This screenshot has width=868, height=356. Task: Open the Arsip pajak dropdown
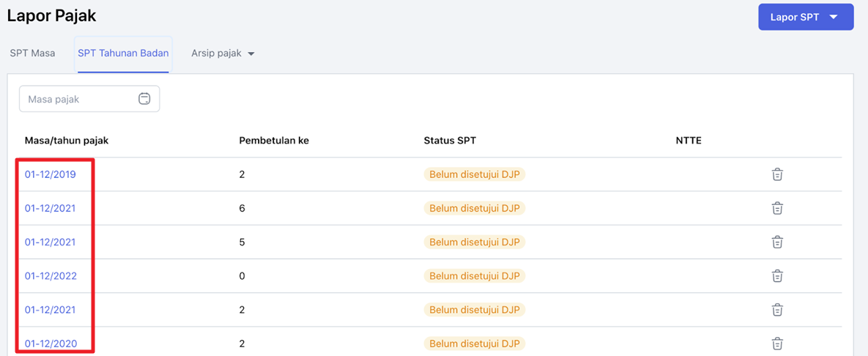click(223, 53)
